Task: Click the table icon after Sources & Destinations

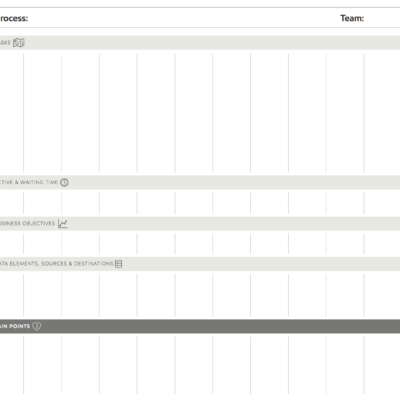Action: 118,264
